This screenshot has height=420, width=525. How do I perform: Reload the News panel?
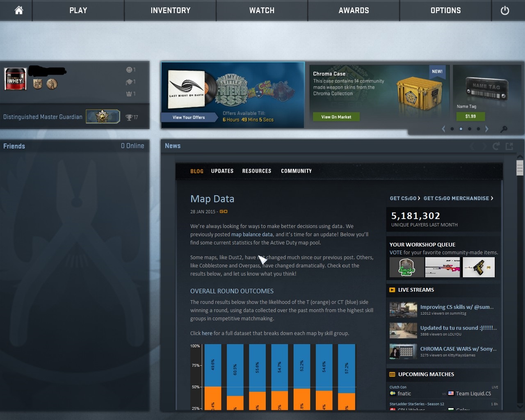click(x=496, y=146)
